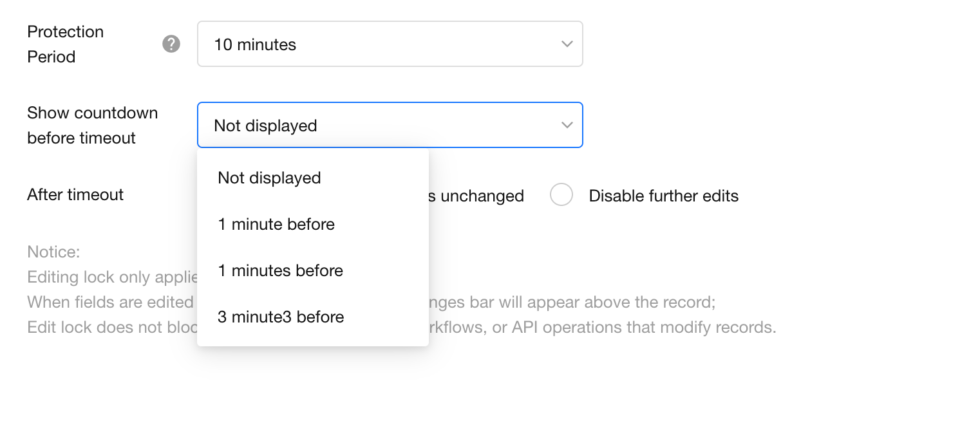
Task: Pick the "1 minutes before" option
Action: tap(280, 270)
